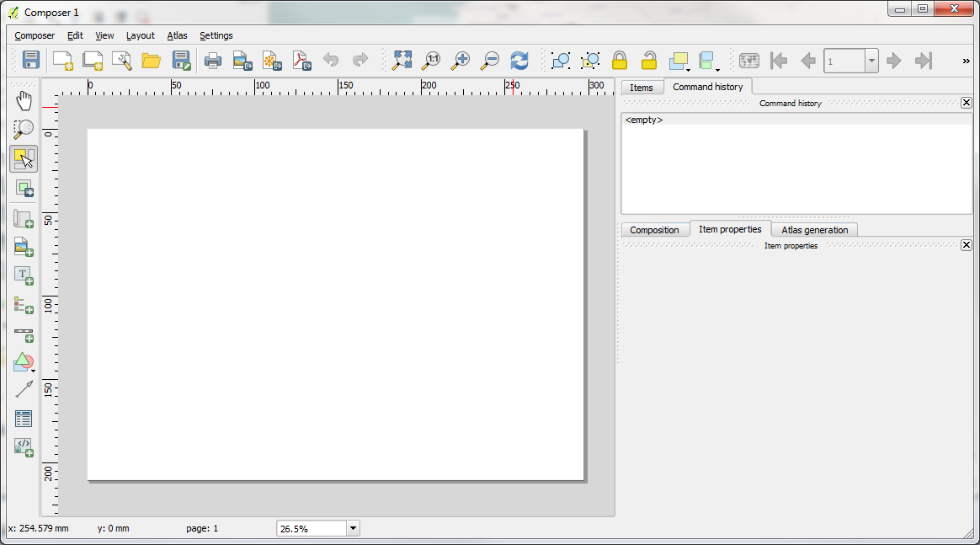980x545 pixels.
Task: Expand the Raise selected items dropdown
Action: click(x=688, y=68)
